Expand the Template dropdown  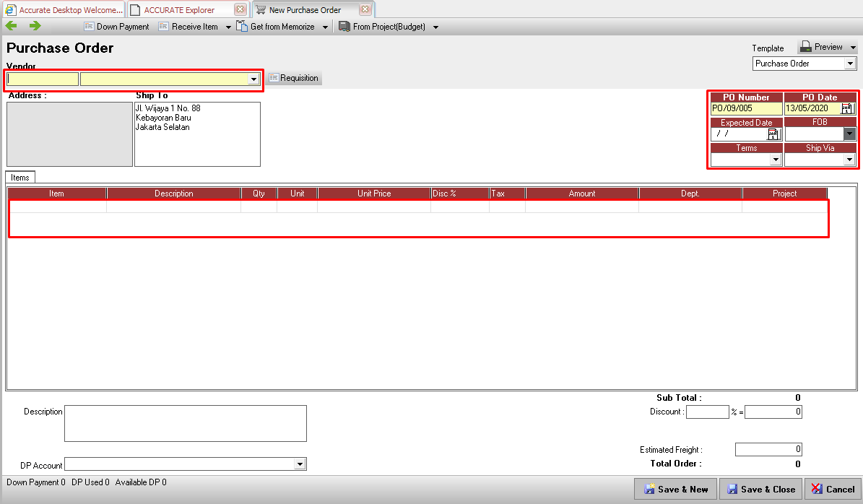[x=849, y=64]
